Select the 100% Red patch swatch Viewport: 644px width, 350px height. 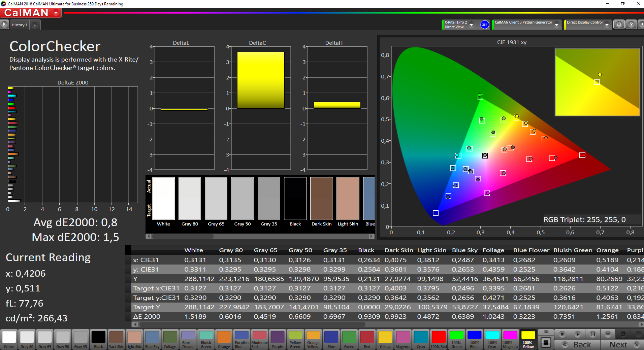[x=439, y=339]
